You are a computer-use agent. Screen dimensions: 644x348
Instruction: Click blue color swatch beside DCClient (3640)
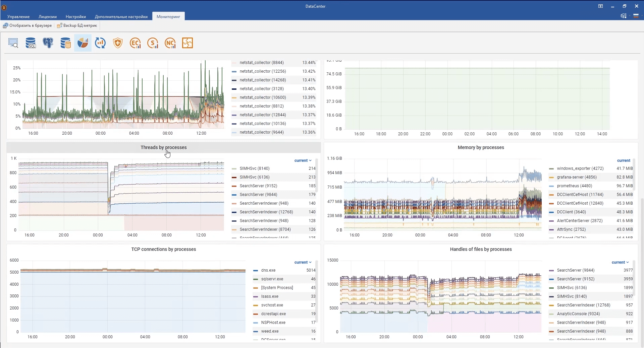551,212
